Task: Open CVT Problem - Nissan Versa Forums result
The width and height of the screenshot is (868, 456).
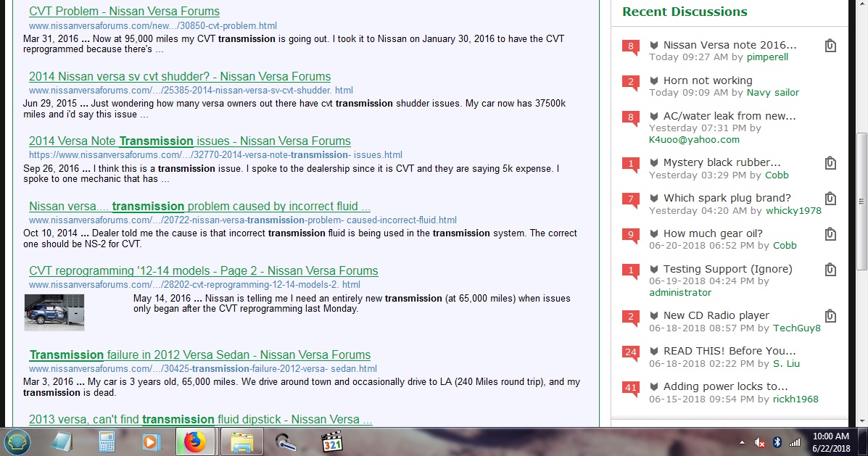Action: 124,11
